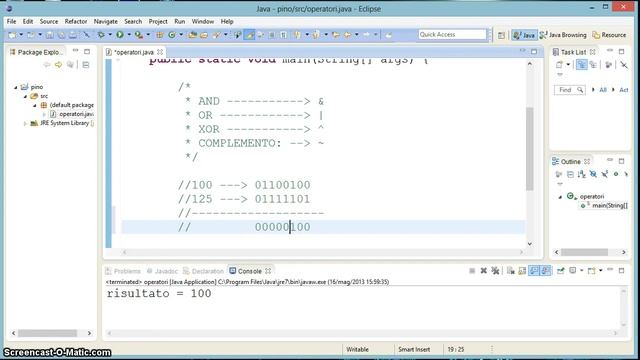Expand the JRE System Library node
This screenshot has height=360, width=640.
click(x=25, y=123)
